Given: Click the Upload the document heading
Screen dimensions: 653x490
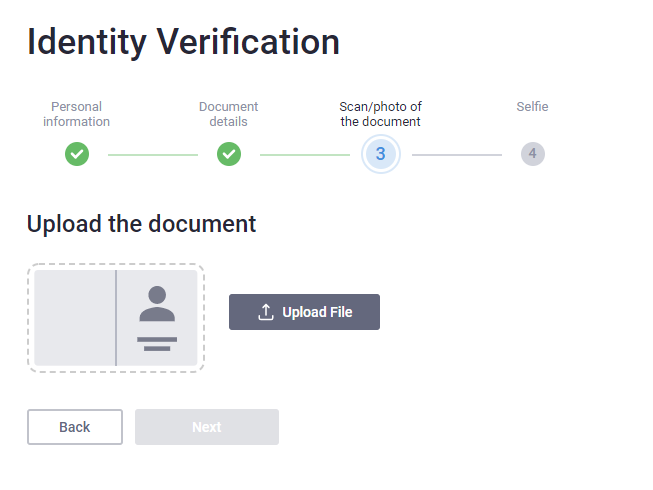Looking at the screenshot, I should tap(142, 224).
